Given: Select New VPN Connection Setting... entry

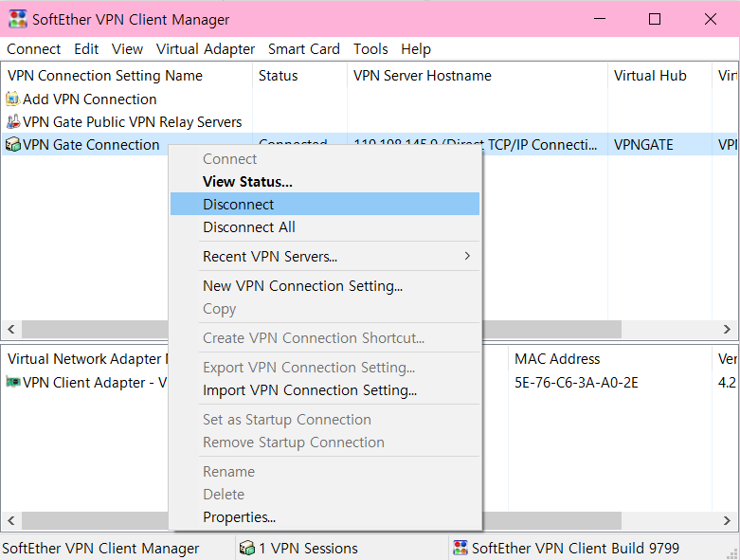Looking at the screenshot, I should (x=325, y=286).
